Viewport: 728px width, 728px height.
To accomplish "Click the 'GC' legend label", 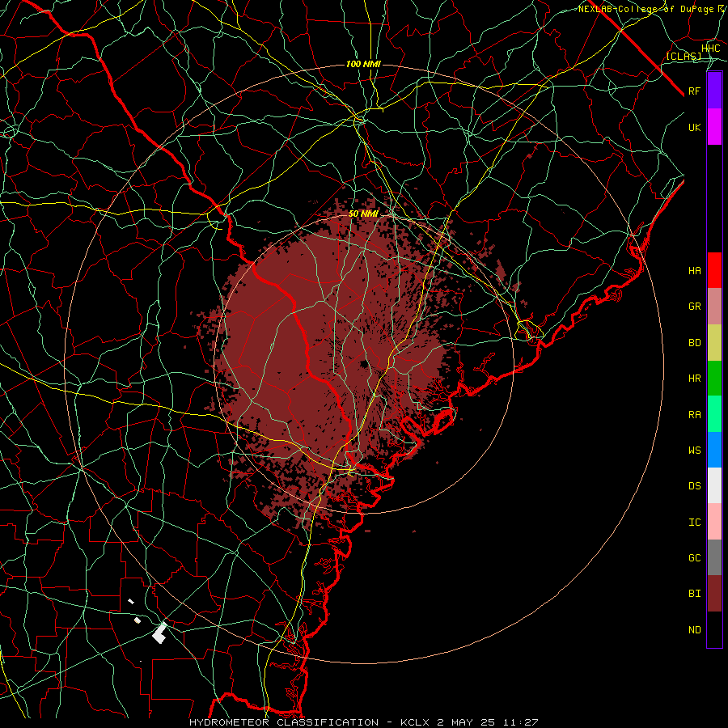I will (x=695, y=558).
